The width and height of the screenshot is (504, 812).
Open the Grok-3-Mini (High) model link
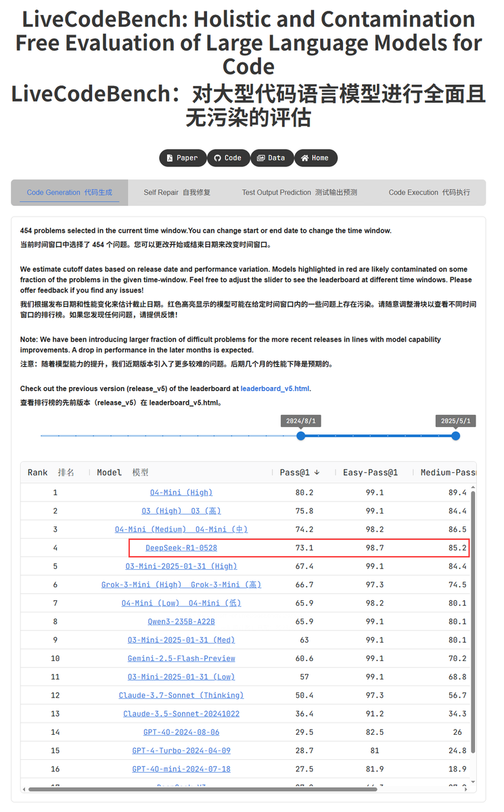(x=181, y=585)
